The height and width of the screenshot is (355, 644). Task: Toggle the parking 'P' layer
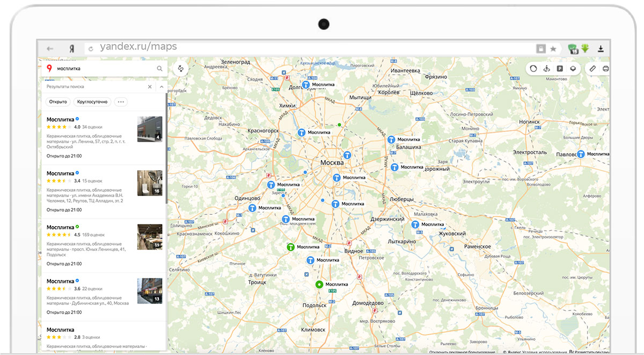pos(560,69)
